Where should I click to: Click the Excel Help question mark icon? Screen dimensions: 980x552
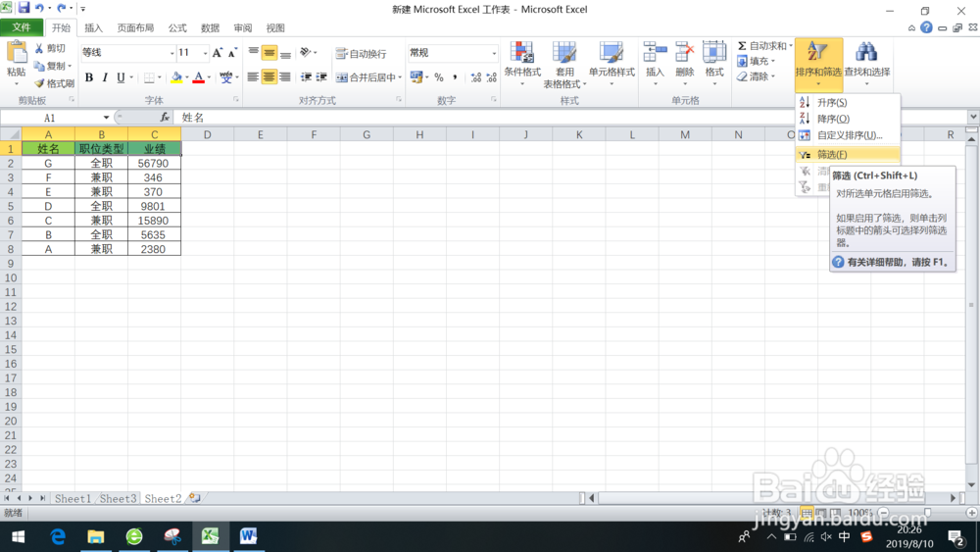(926, 27)
